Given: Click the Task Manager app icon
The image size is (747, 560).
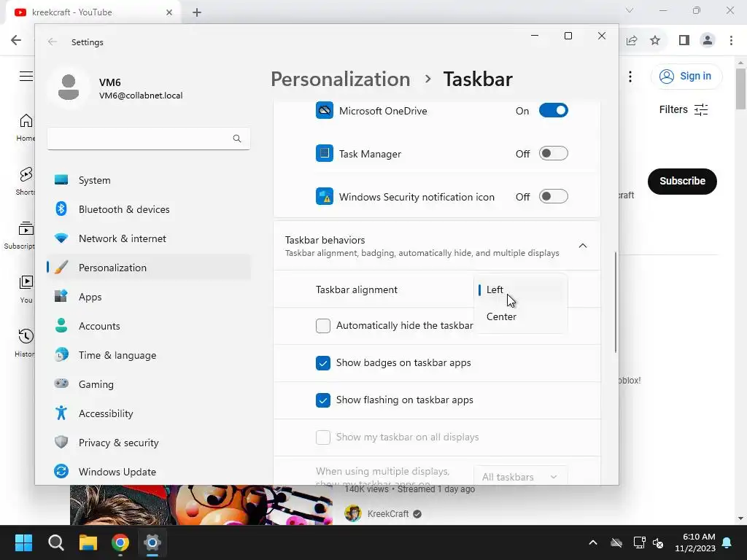Looking at the screenshot, I should [x=325, y=153].
